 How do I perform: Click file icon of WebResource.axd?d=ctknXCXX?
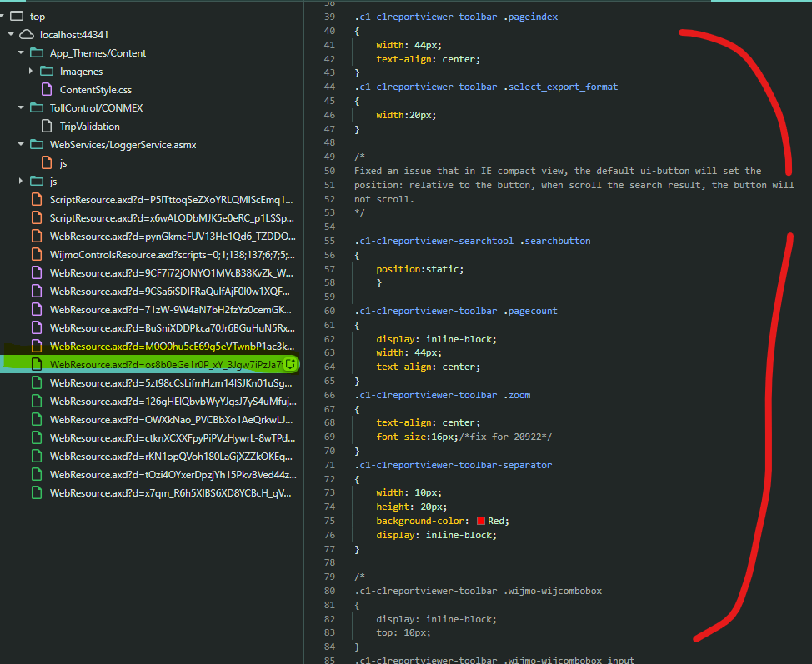(x=37, y=438)
